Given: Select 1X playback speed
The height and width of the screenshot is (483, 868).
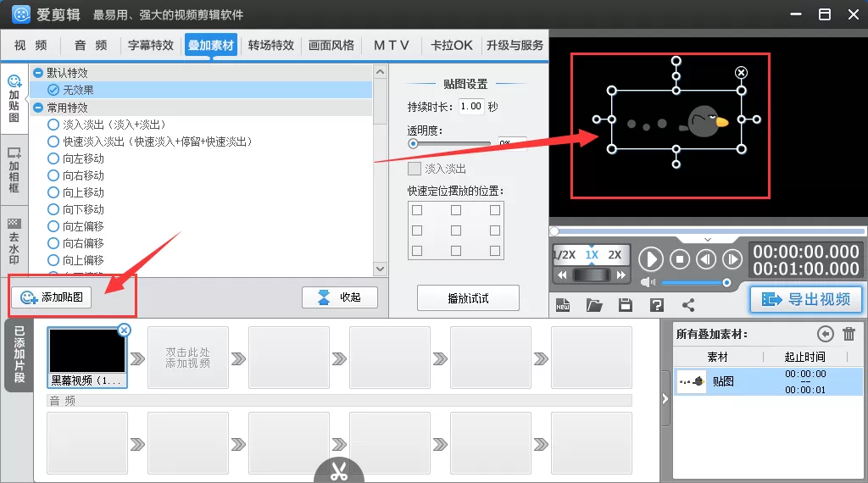Looking at the screenshot, I should click(x=592, y=255).
